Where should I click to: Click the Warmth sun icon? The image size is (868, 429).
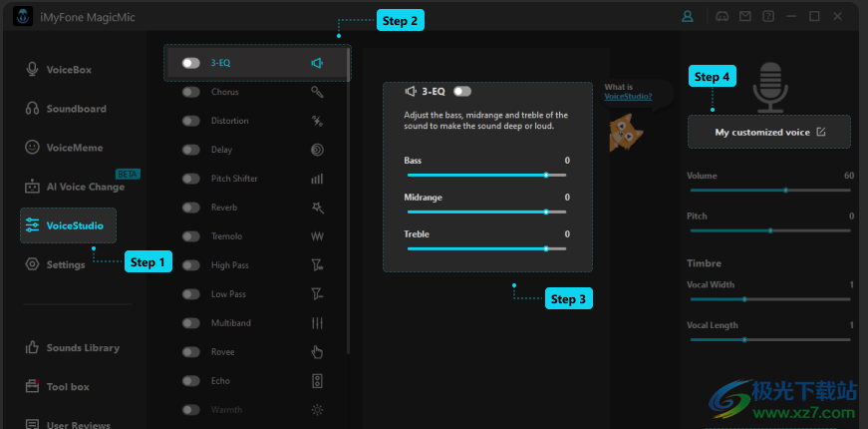317,410
